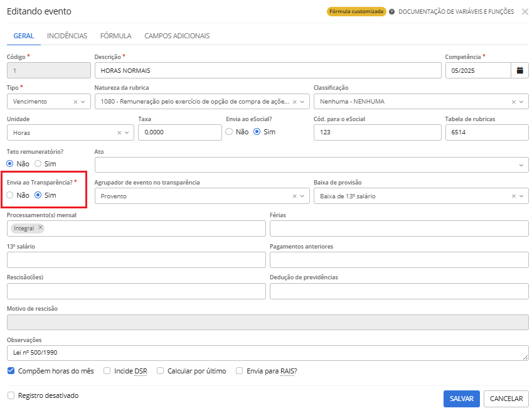Expand the Ato dropdown
This screenshot has width=532, height=413.
[521, 164]
